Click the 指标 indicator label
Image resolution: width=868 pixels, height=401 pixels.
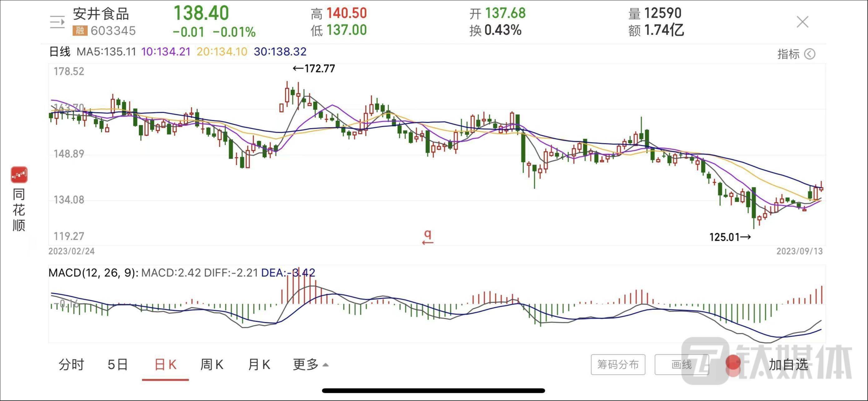[x=788, y=54]
